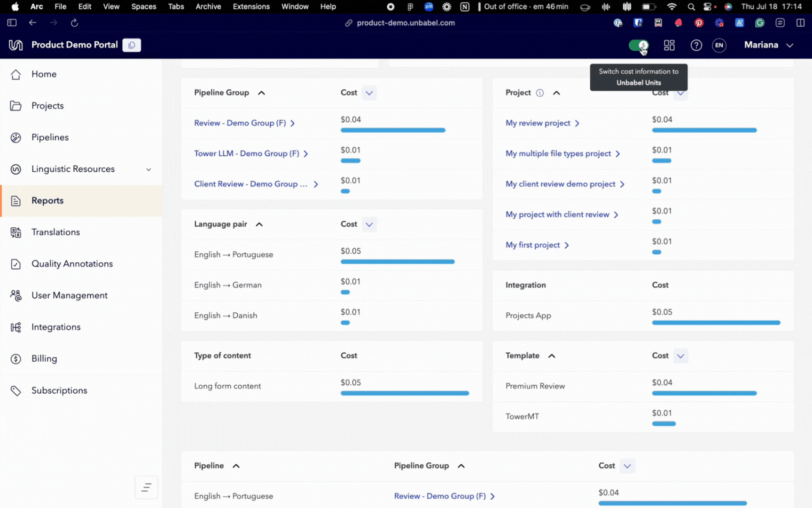Open My multiple file types project link
The width and height of the screenshot is (812, 508).
[x=562, y=154]
